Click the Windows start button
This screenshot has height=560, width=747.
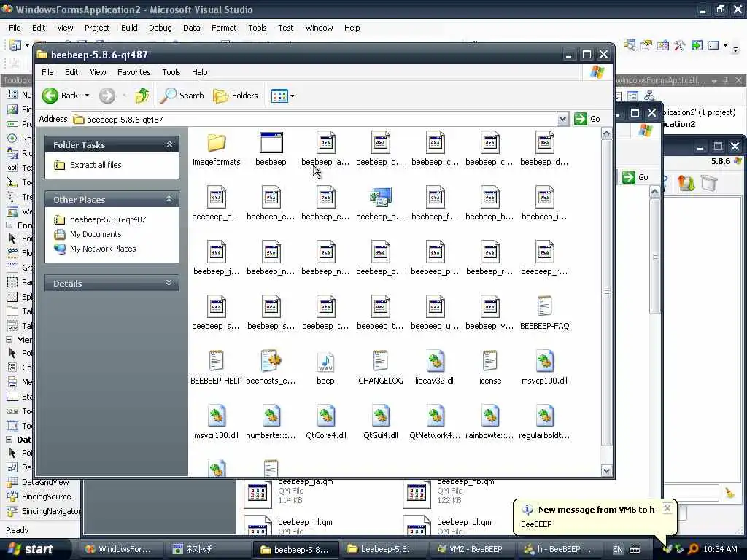(32, 549)
